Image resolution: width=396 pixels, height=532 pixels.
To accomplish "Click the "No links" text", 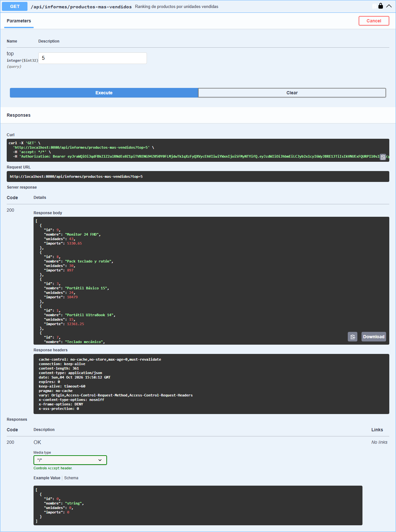I will [x=379, y=442].
